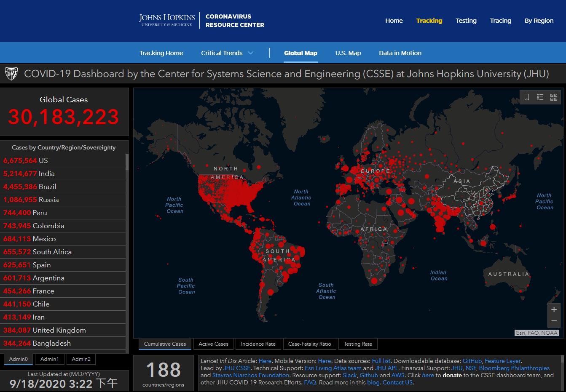Open the Bloomberg Philanthropies link
Viewport: 566px width, 392px height.
pyautogui.click(x=514, y=368)
